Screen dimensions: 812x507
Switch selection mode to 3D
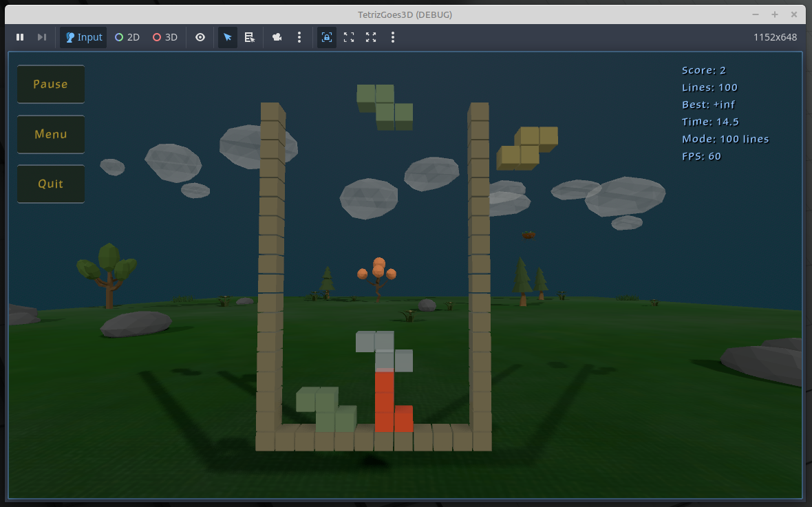click(165, 37)
